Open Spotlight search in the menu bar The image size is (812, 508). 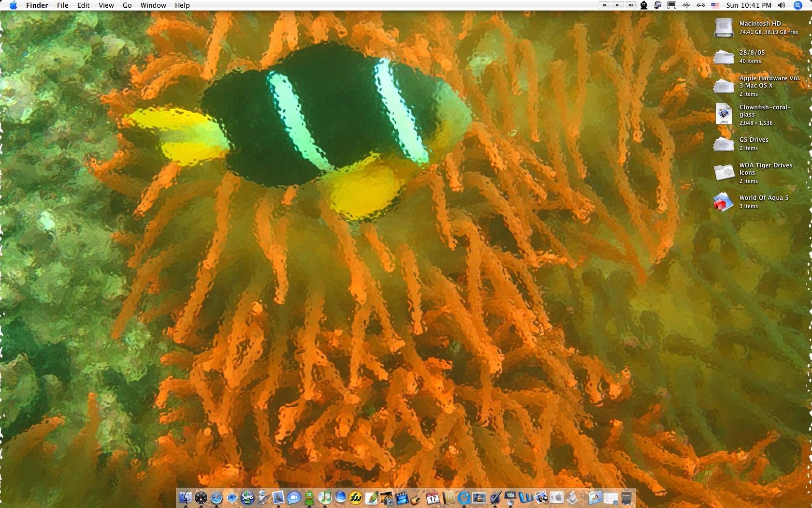tap(798, 5)
